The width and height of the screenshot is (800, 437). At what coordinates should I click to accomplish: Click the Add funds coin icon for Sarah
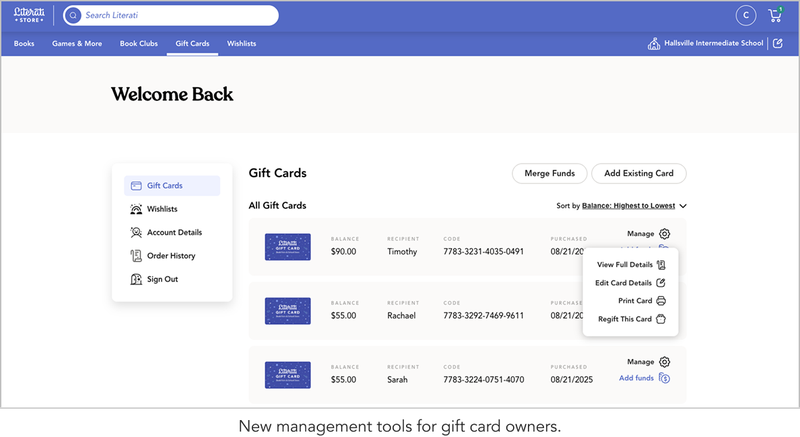point(664,378)
